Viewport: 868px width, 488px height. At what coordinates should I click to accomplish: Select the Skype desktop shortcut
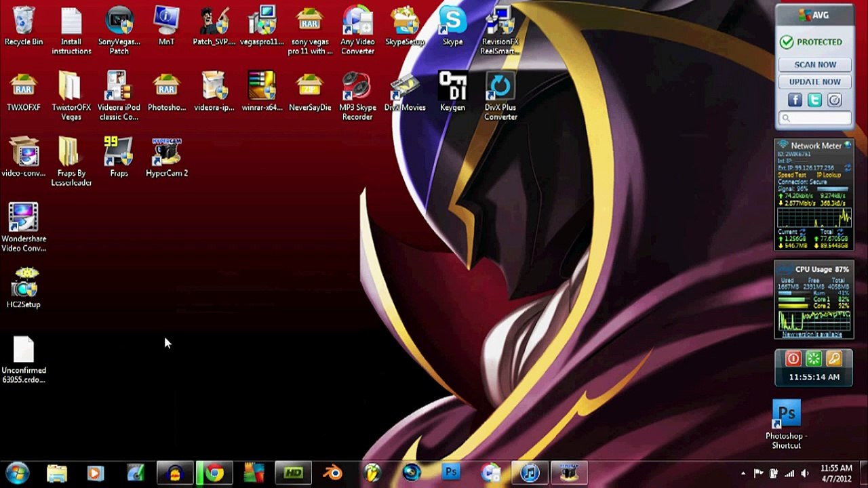452,27
